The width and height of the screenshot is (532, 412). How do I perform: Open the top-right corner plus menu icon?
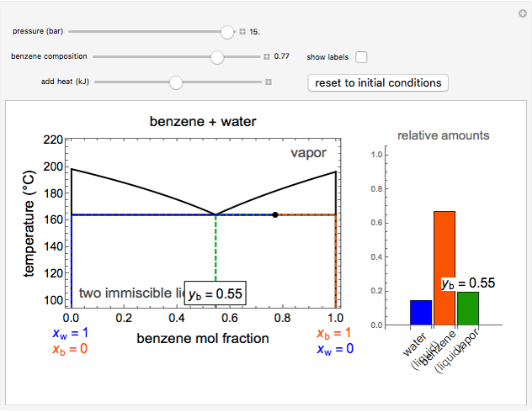tap(522, 14)
